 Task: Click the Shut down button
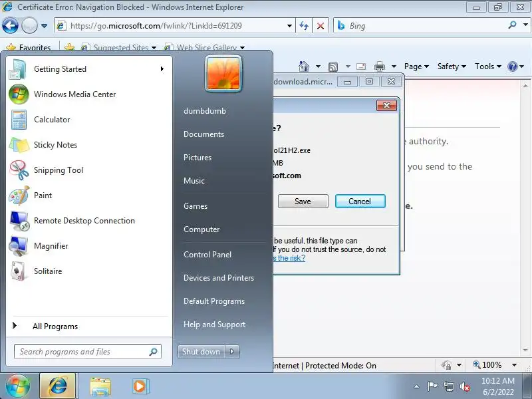[x=201, y=352]
